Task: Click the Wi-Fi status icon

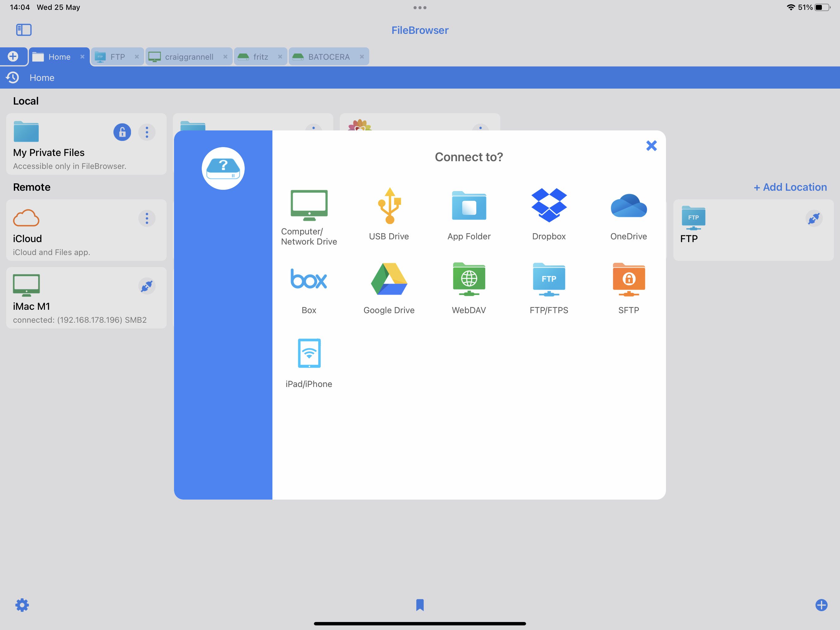Action: (790, 7)
